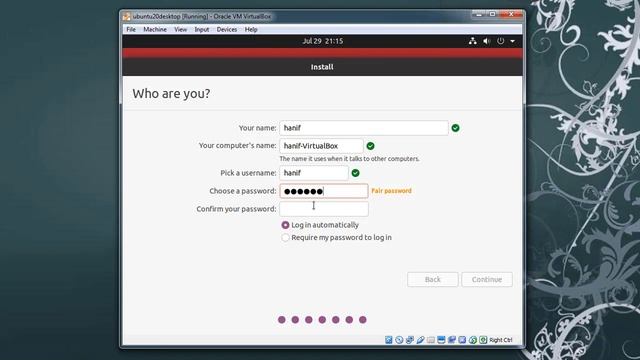
Task: Click the Choose a password field
Action: (x=324, y=191)
